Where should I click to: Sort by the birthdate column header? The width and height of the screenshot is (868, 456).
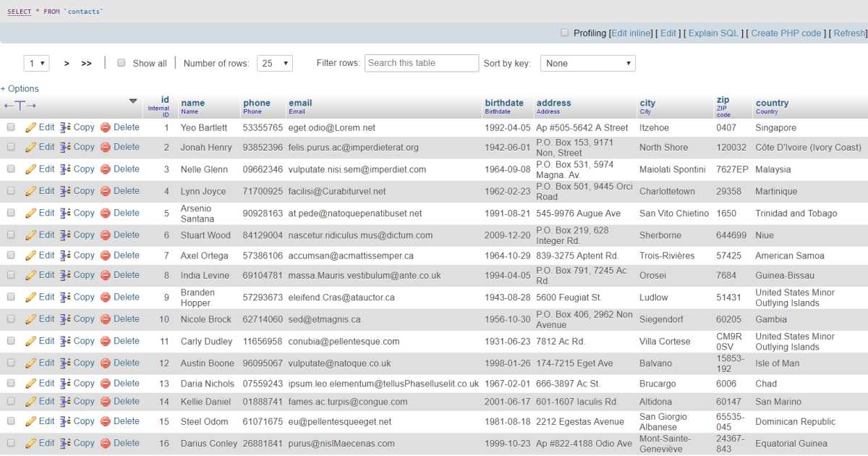click(x=504, y=103)
